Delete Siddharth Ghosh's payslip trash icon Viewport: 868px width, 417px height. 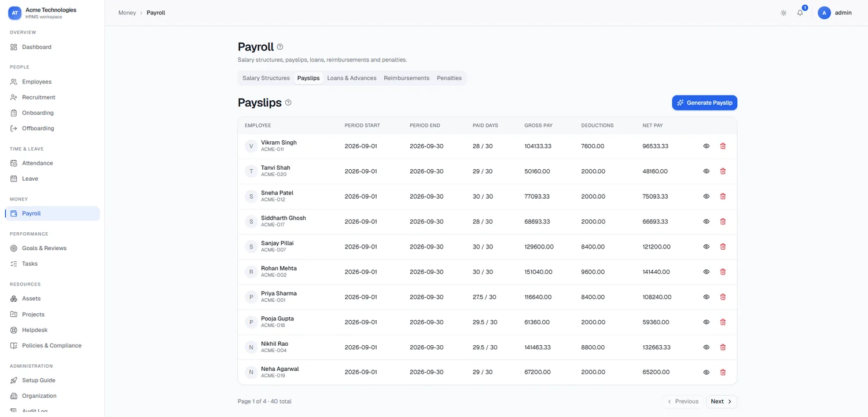click(723, 221)
